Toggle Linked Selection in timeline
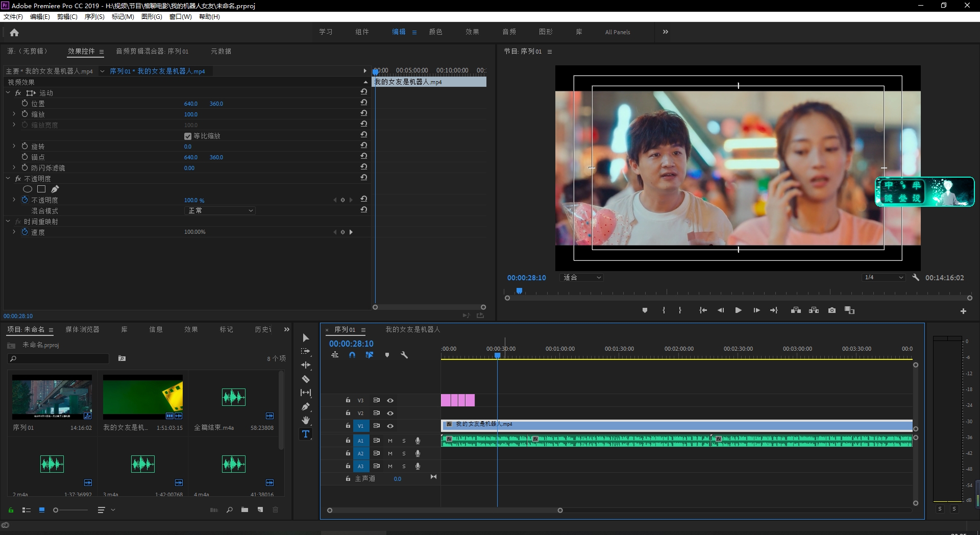Viewport: 980px width, 535px height. point(370,355)
